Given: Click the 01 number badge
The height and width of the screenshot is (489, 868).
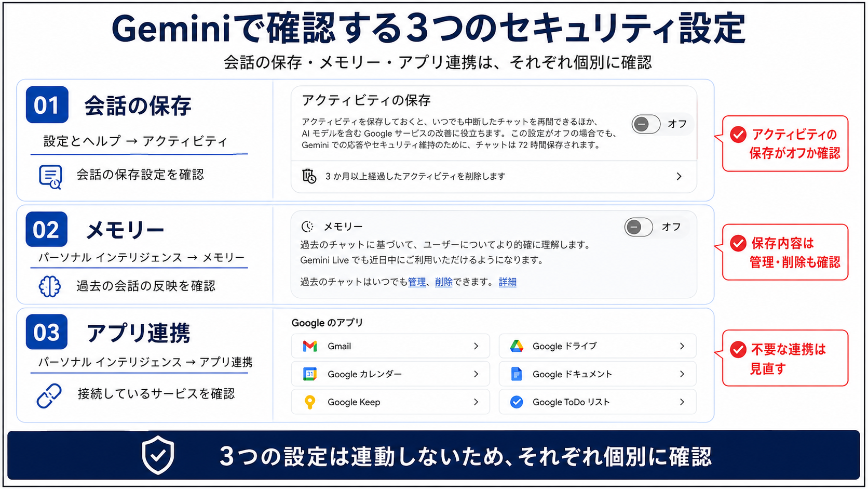Looking at the screenshot, I should [x=47, y=105].
